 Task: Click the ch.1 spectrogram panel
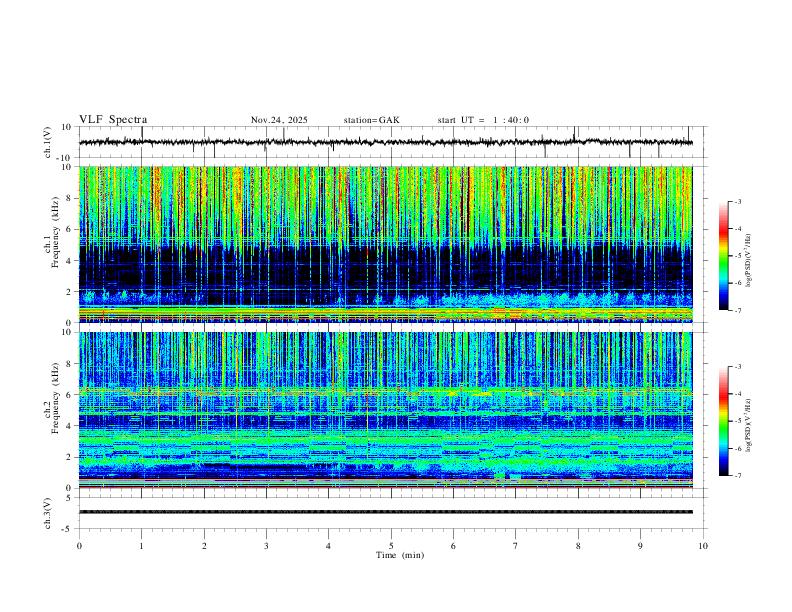[x=386, y=244]
